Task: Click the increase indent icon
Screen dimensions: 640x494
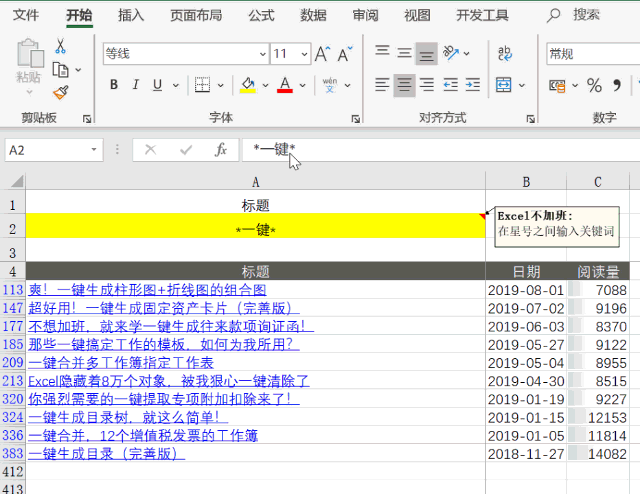Action: 473,85
